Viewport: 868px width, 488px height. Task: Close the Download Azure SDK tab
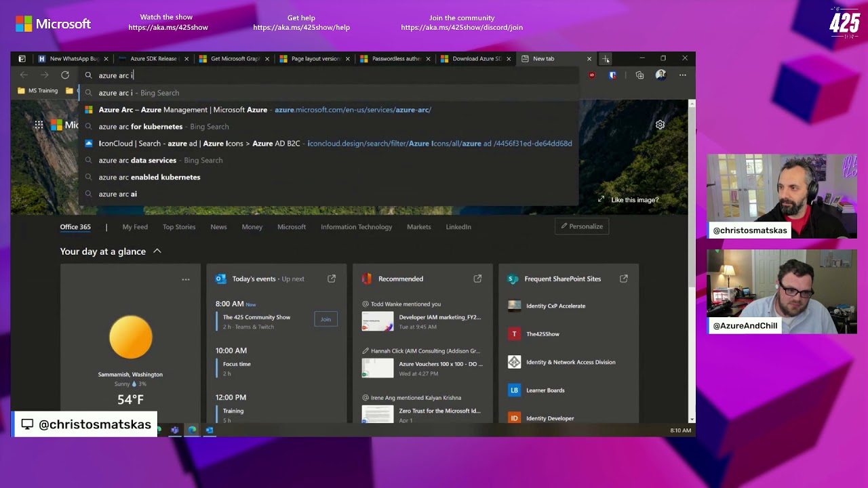509,59
